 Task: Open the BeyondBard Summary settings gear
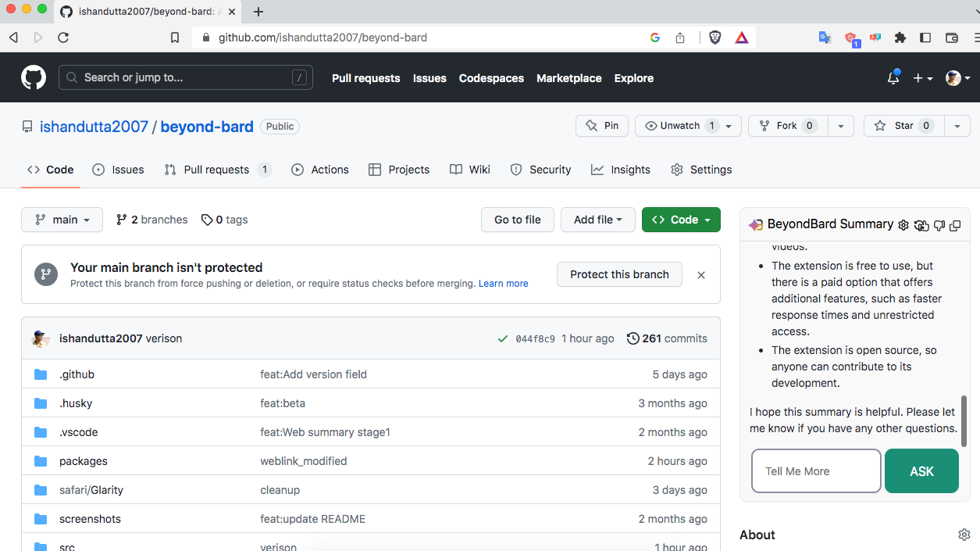pyautogui.click(x=903, y=225)
